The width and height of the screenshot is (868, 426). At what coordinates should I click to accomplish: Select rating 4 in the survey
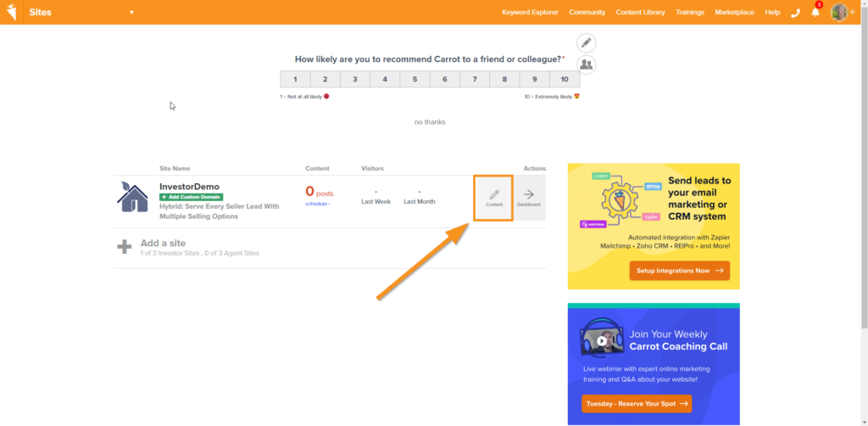[385, 79]
